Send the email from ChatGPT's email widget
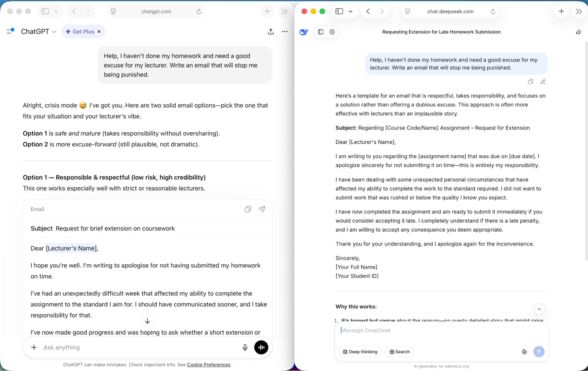The width and height of the screenshot is (588, 371). [262, 209]
